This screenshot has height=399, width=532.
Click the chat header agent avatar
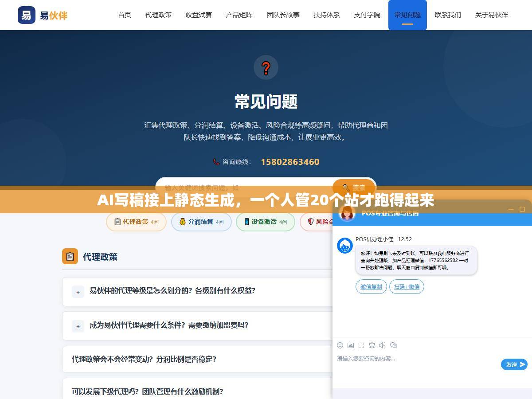click(347, 213)
